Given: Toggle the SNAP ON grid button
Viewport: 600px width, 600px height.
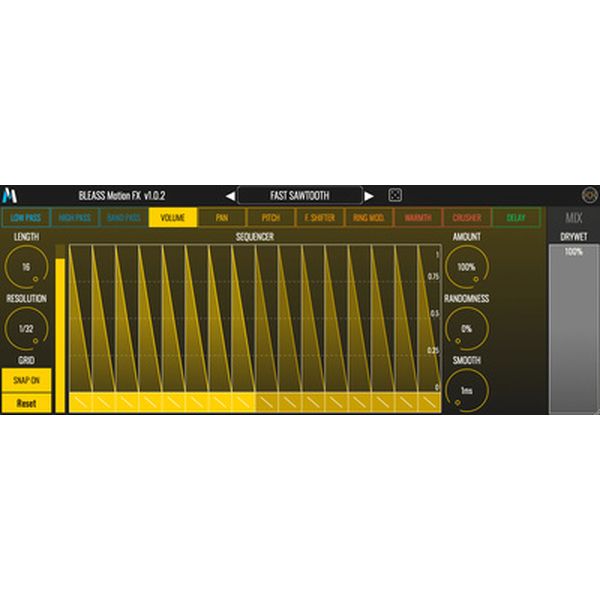Looking at the screenshot, I should (x=26, y=381).
